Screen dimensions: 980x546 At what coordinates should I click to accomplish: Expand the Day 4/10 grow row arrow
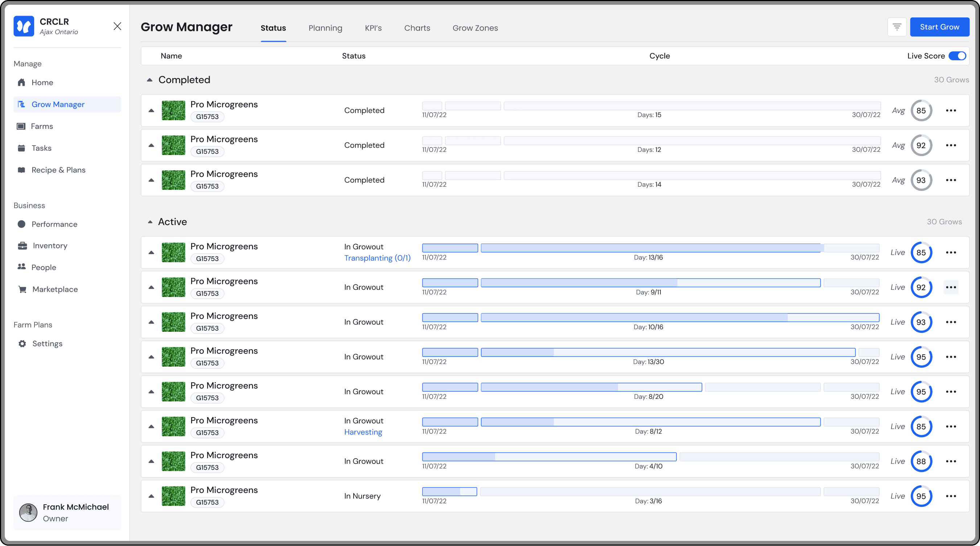coord(151,461)
